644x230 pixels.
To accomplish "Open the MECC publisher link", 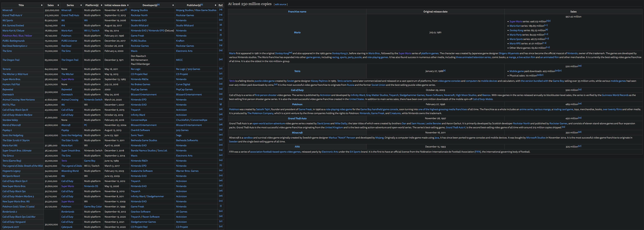I will tap(179, 60).
